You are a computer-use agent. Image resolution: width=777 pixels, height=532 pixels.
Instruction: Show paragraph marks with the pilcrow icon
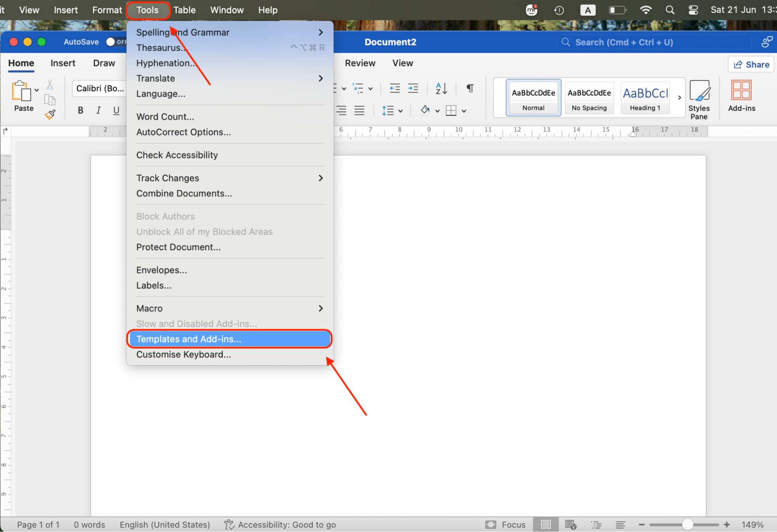469,88
